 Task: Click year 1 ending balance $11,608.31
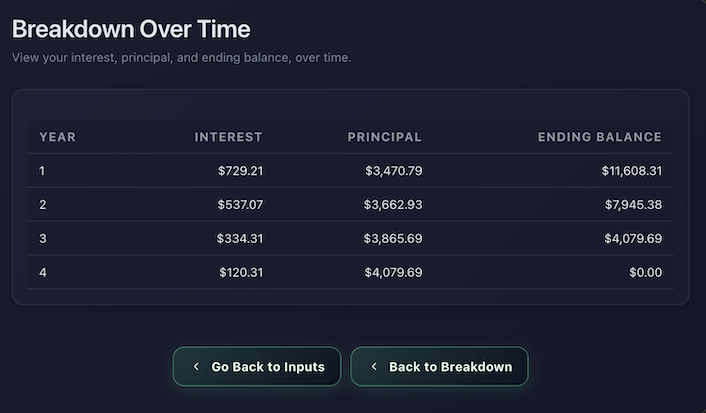631,171
